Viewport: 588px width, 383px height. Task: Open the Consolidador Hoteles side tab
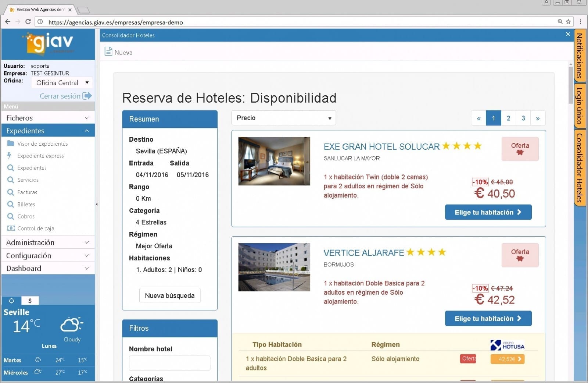click(x=580, y=168)
